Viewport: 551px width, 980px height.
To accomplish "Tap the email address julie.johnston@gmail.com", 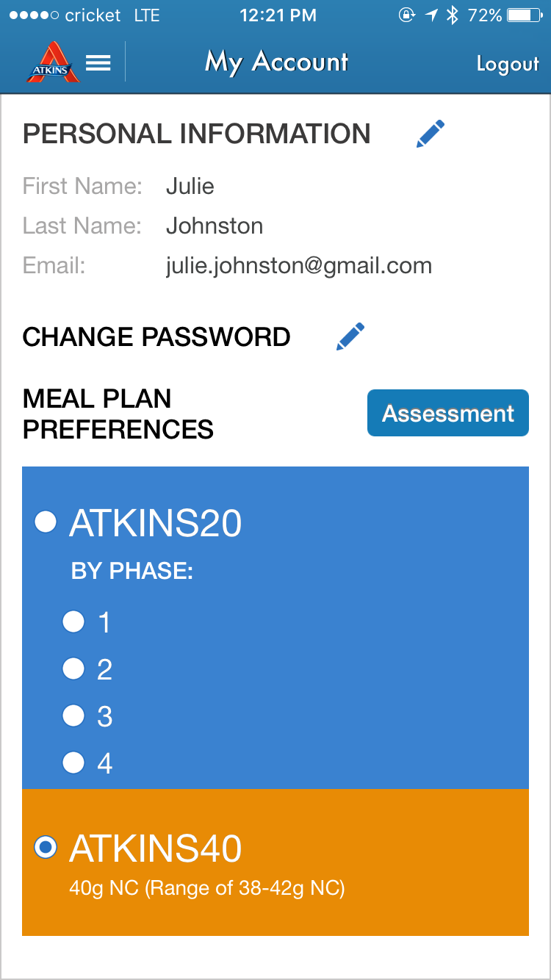I will pos(298,265).
